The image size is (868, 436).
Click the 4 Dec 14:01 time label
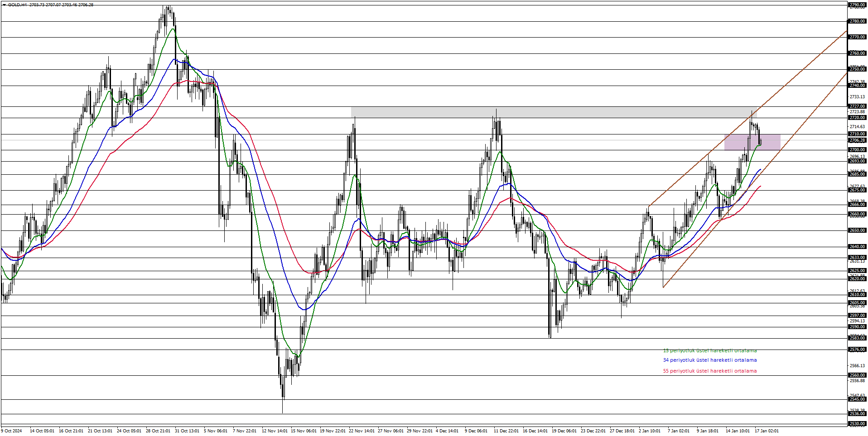point(447,431)
